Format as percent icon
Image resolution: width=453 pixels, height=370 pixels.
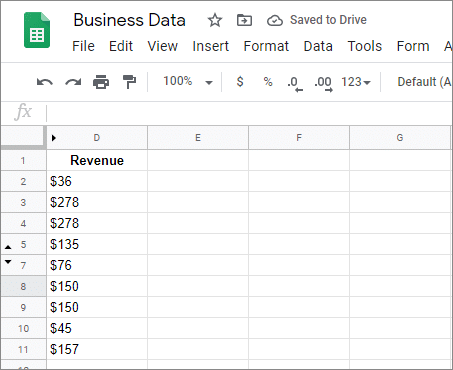tap(268, 82)
